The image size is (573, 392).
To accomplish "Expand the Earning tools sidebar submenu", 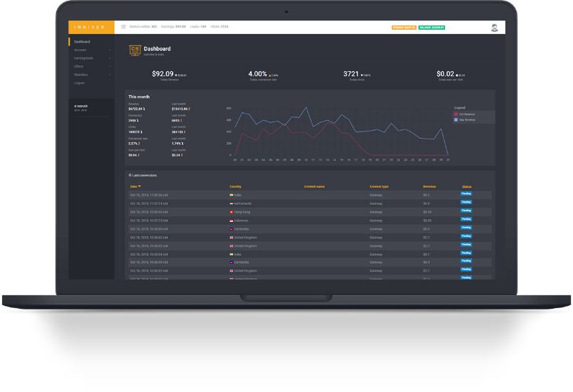I will tap(109, 58).
